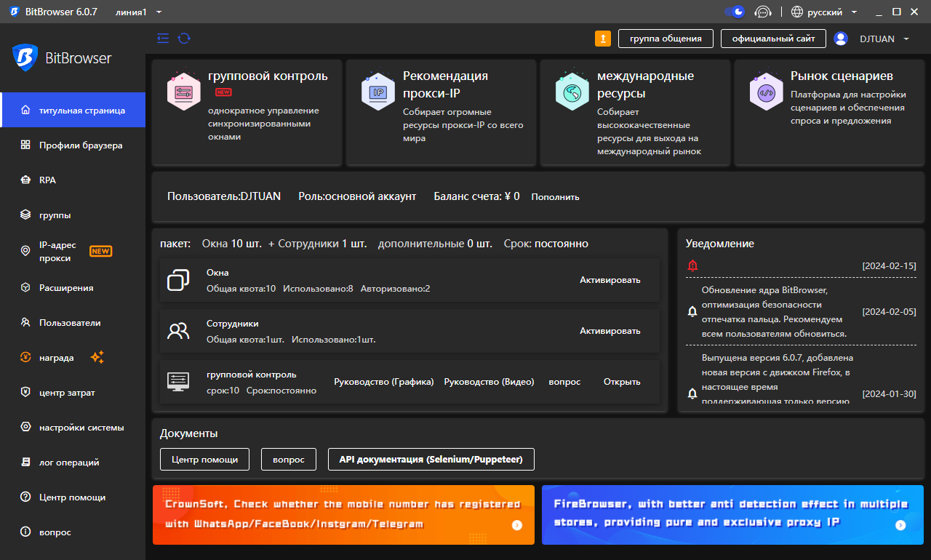Screen dimensions: 931x560
Task: Click вопрос link in групповой контроль row
Action: tap(564, 382)
